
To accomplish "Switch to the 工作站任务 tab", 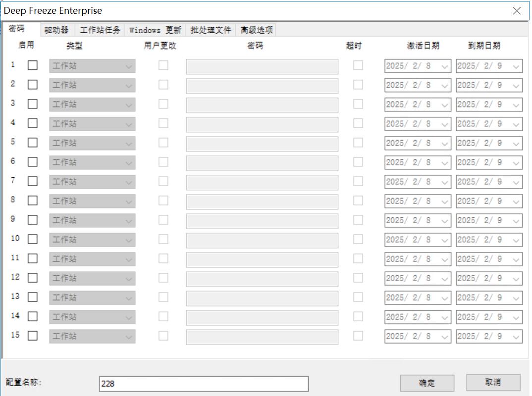I will pyautogui.click(x=100, y=30).
